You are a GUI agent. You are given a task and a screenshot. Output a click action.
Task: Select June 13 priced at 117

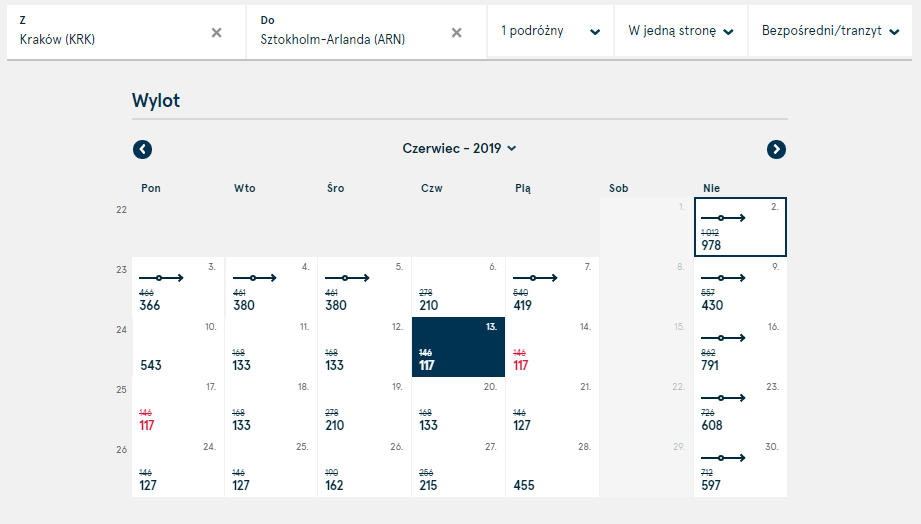coord(458,347)
